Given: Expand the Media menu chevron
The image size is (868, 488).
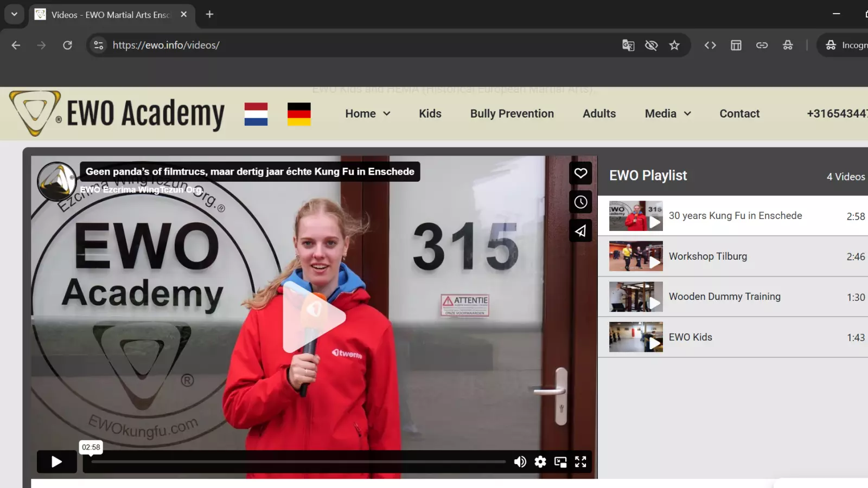Looking at the screenshot, I should (687, 113).
